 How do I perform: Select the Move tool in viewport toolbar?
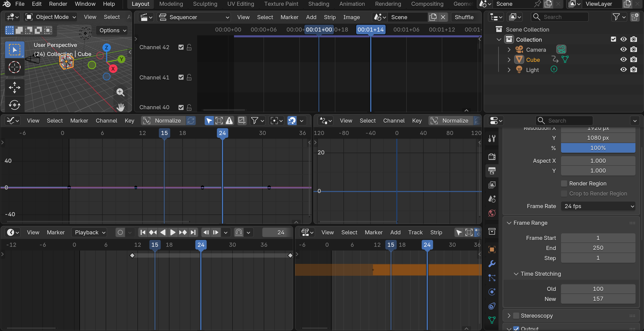coord(14,88)
